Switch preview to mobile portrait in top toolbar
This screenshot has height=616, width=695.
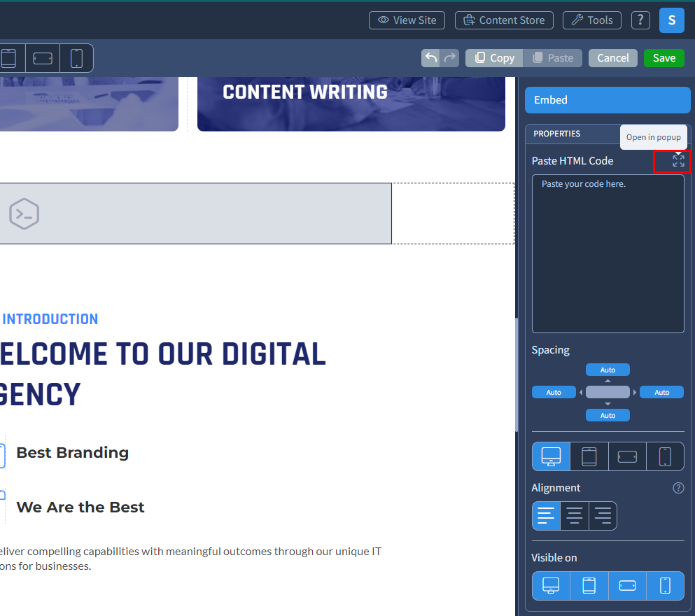point(77,58)
